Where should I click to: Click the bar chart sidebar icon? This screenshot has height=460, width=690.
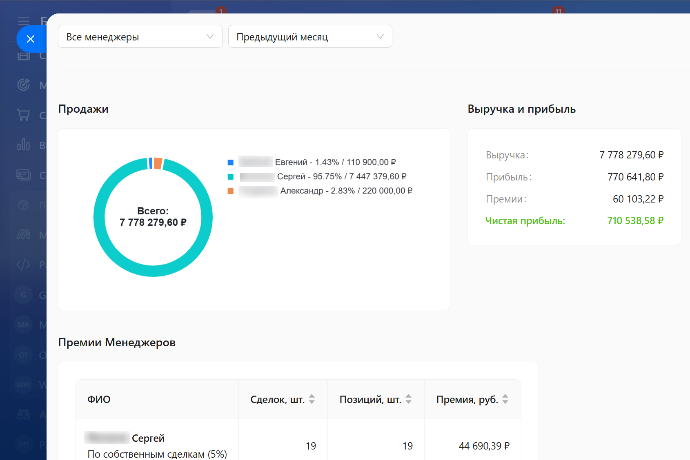coord(24,144)
